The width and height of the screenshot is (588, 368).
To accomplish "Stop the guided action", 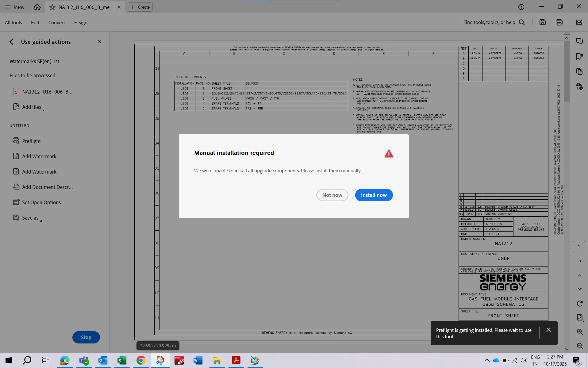I will (x=86, y=337).
